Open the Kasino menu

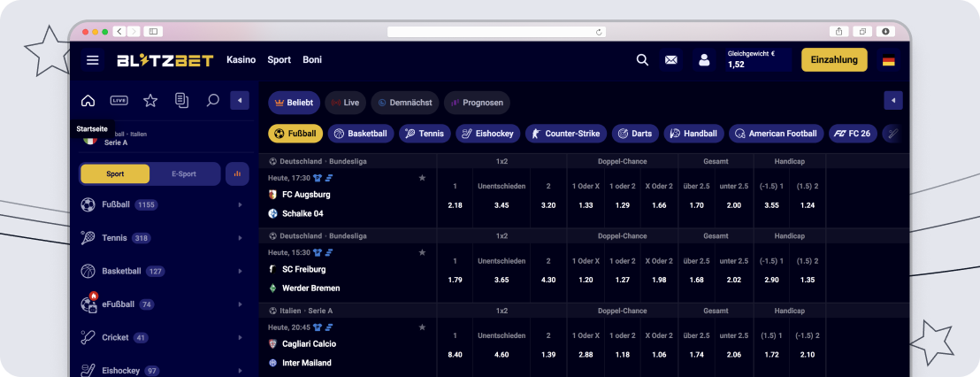241,60
